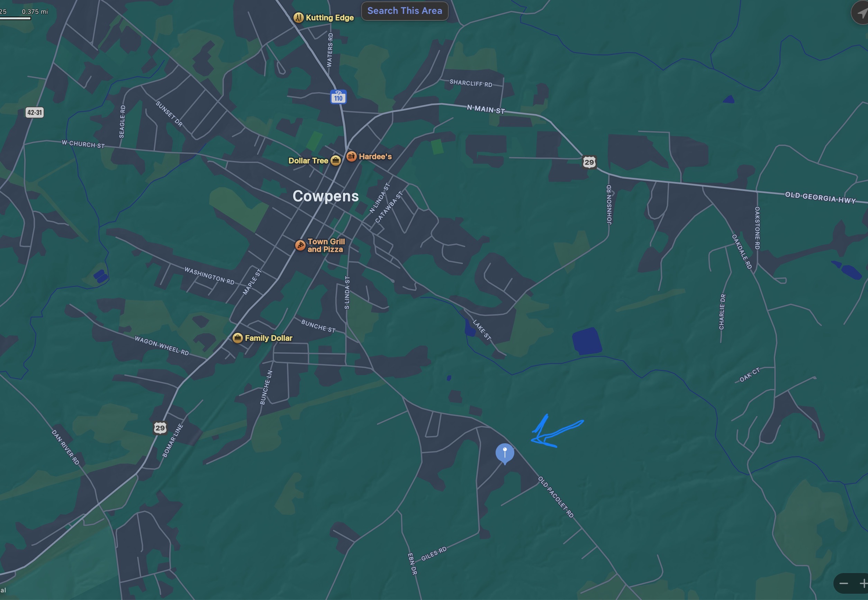This screenshot has width=868, height=600.
Task: Click the US 29 shield near Bomar Line
Action: tap(160, 428)
